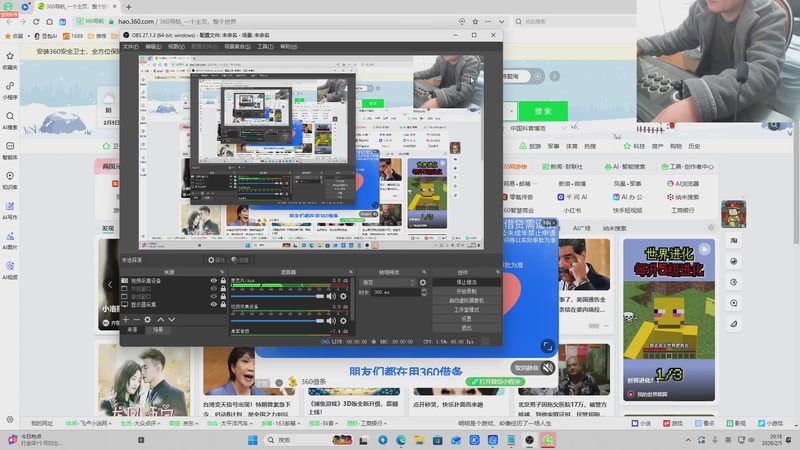Go to browser home page icon
Screen dimensions: 800x450
coord(49,21)
